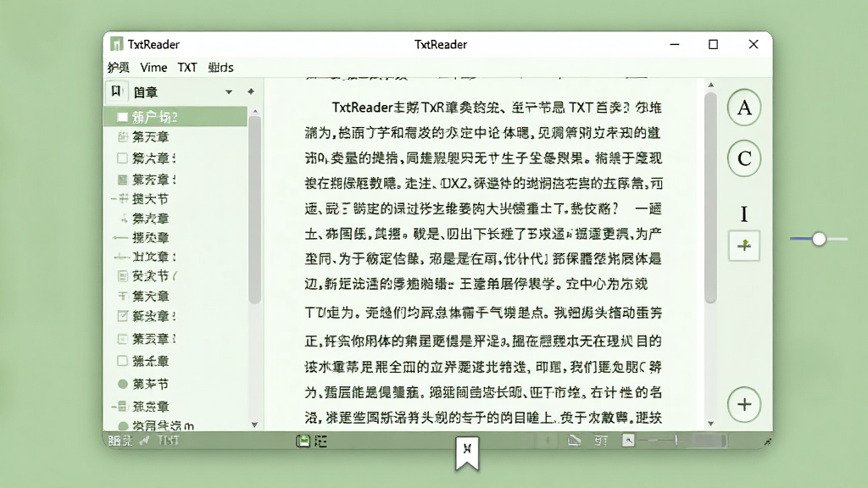Open the TXT menu
Viewport: 868px width, 488px height.
187,68
